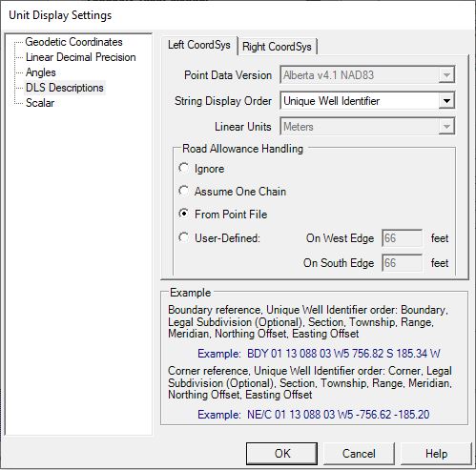Screen dimensions: 476x470
Task: Expand the Linear Units dropdown
Action: pyautogui.click(x=446, y=127)
